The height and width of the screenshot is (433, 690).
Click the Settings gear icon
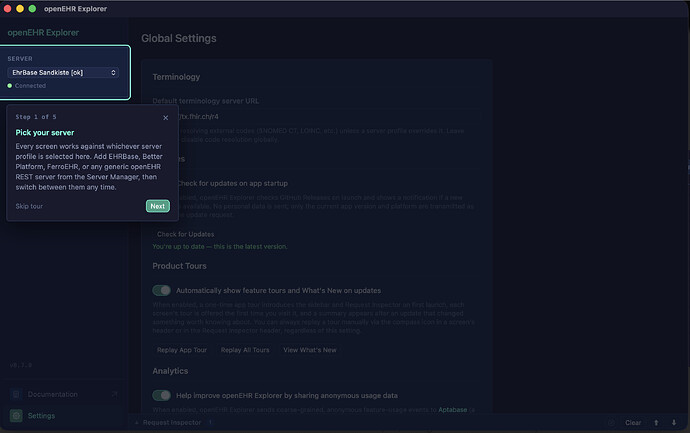(16, 415)
